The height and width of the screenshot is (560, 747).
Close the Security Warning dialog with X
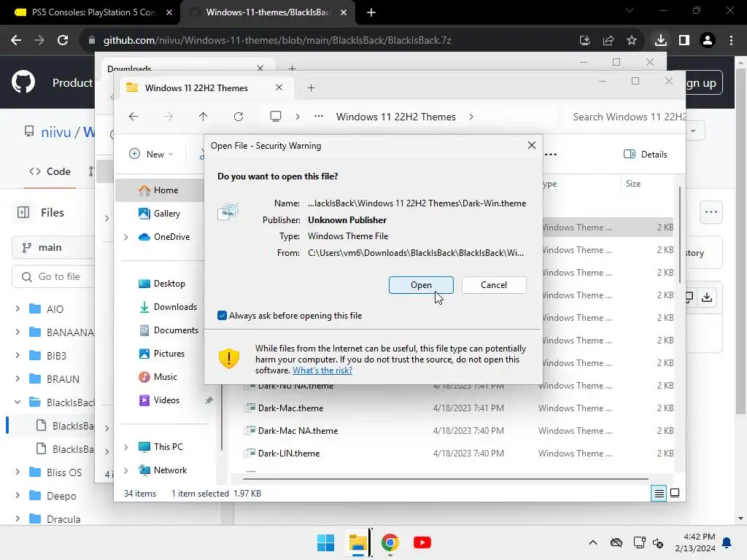click(532, 145)
